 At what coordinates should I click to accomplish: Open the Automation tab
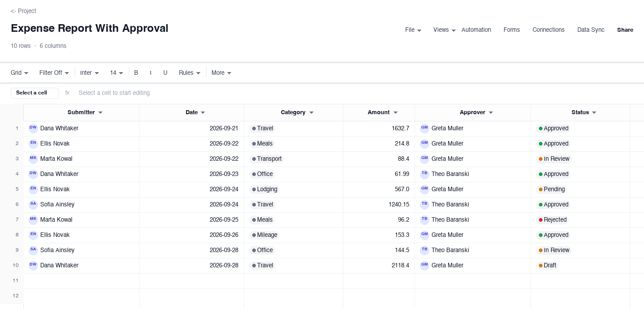pyautogui.click(x=476, y=30)
